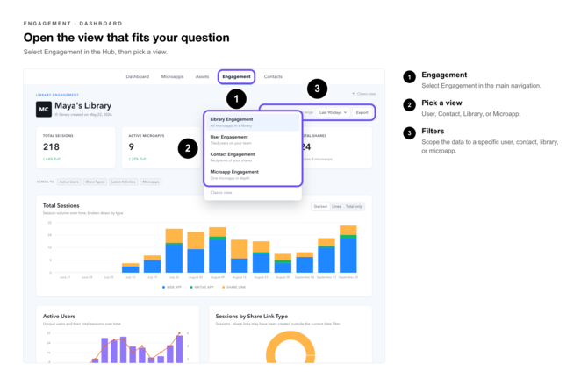Click the 64% PoP change indicator
Screen dimensions: 588x378
(x=52, y=159)
